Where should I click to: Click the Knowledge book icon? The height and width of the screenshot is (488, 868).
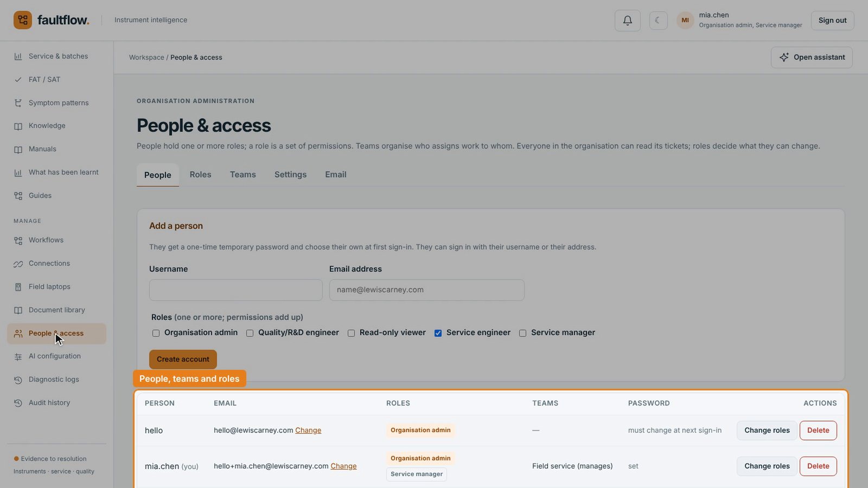[x=18, y=126]
